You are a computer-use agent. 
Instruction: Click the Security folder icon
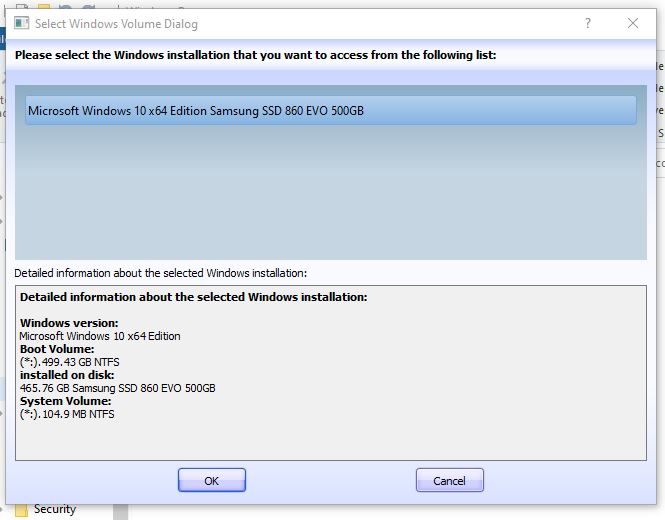pos(18,510)
